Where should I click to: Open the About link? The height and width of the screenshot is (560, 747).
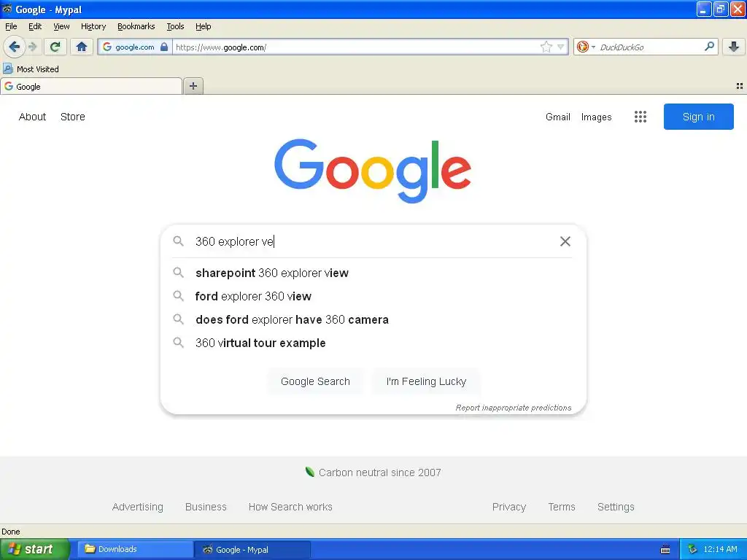[x=32, y=117]
